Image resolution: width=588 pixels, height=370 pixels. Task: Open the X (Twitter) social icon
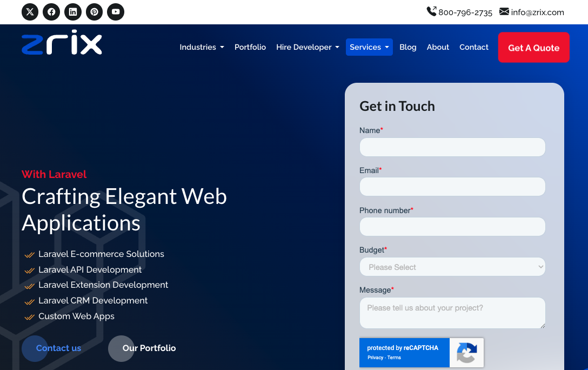pyautogui.click(x=30, y=12)
